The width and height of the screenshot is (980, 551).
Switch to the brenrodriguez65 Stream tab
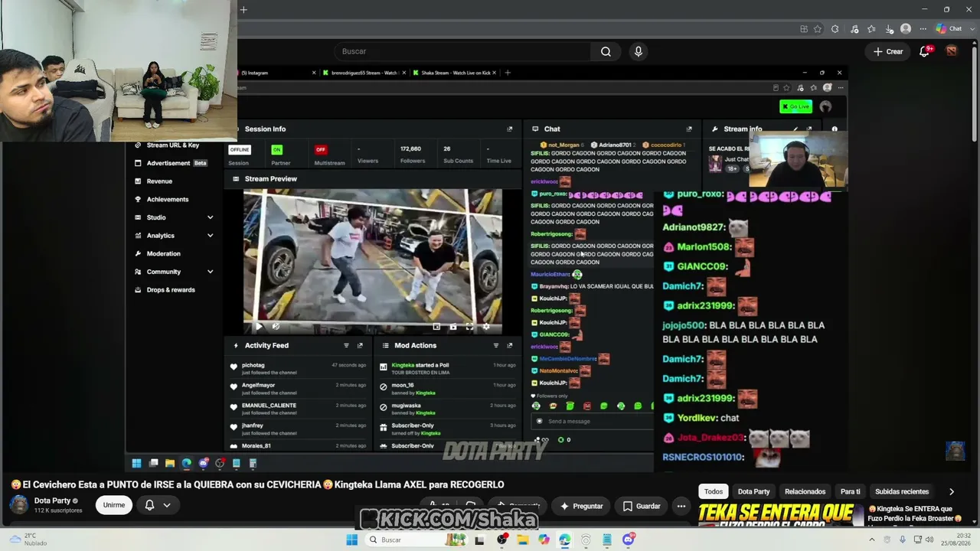(x=364, y=73)
